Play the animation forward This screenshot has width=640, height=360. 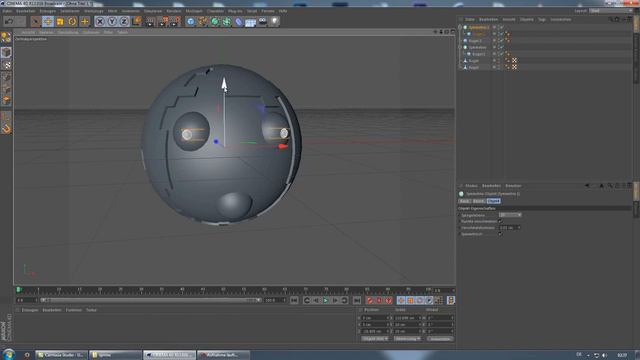click(x=326, y=300)
